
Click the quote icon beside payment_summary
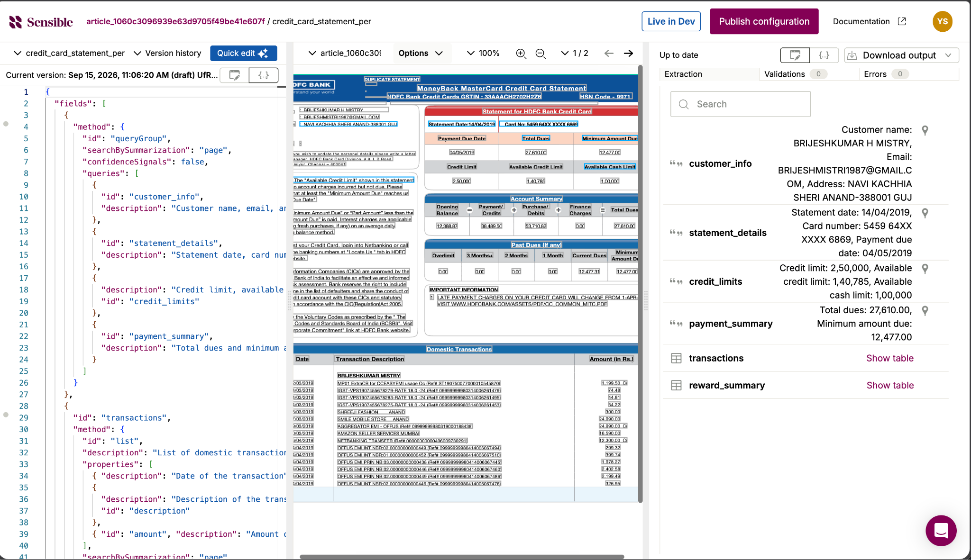676,324
